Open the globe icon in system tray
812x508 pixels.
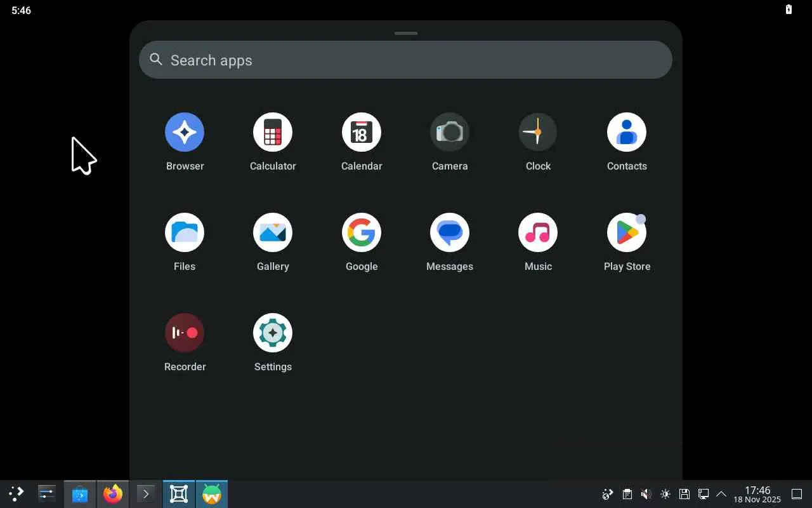coord(608,494)
